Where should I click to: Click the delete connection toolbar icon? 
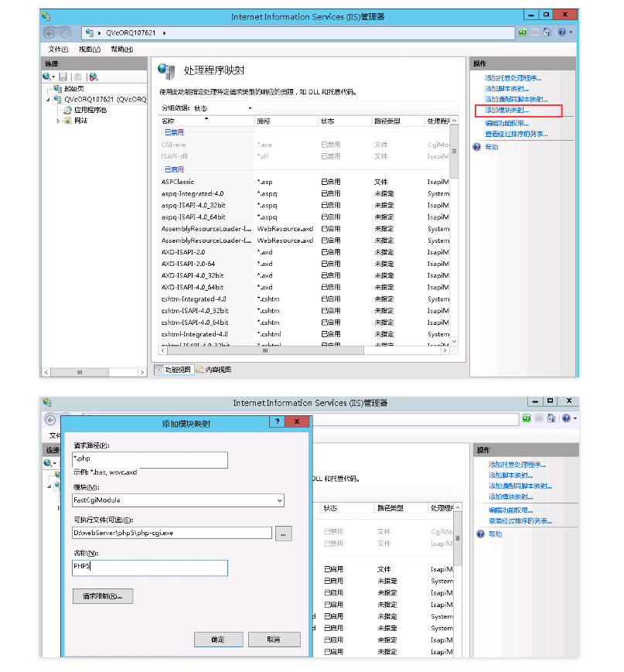pyautogui.click(x=94, y=77)
